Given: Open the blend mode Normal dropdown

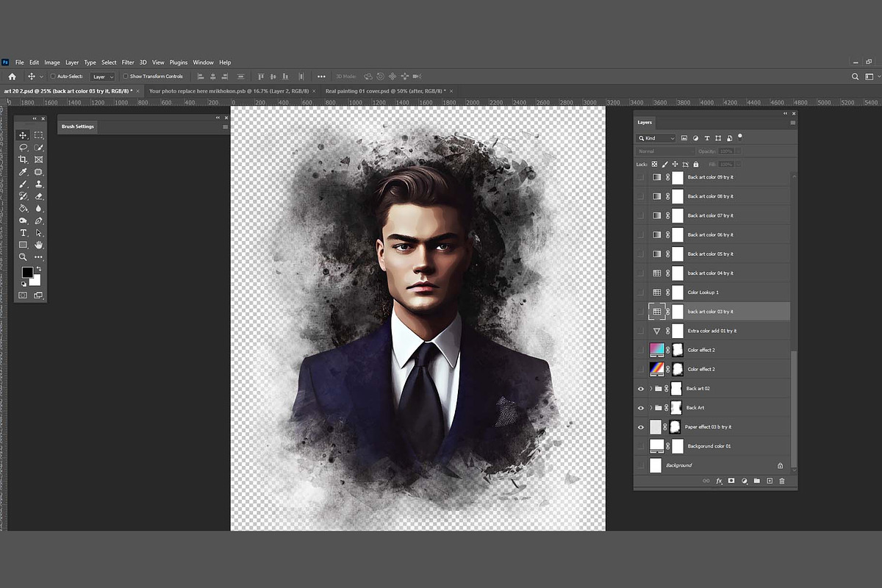Looking at the screenshot, I should [664, 151].
